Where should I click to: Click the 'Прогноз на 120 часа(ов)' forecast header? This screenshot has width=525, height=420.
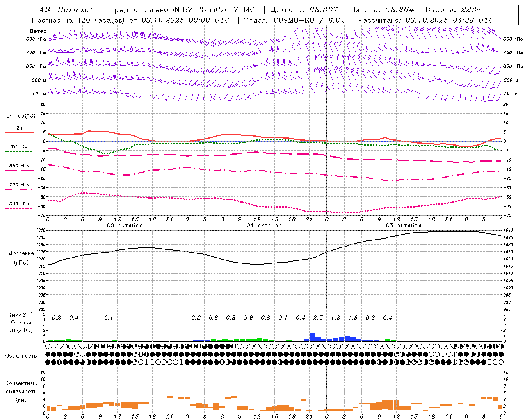tap(78, 20)
